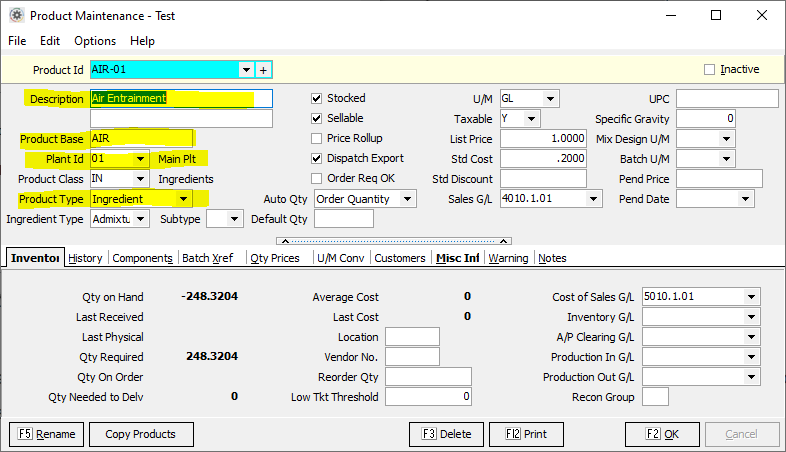The image size is (786, 452).
Task: Click into the List Price field
Action: pos(543,139)
